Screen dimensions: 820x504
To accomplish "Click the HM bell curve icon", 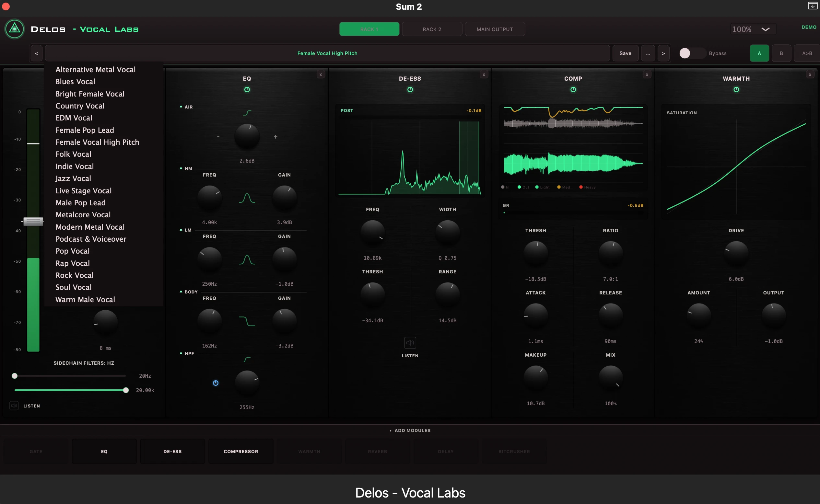I will [247, 198].
